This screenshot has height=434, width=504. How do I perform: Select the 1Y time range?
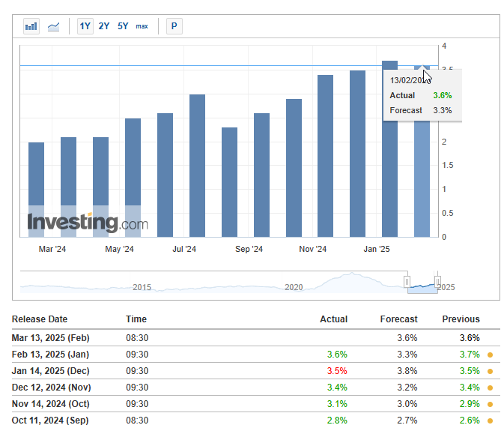click(x=85, y=26)
